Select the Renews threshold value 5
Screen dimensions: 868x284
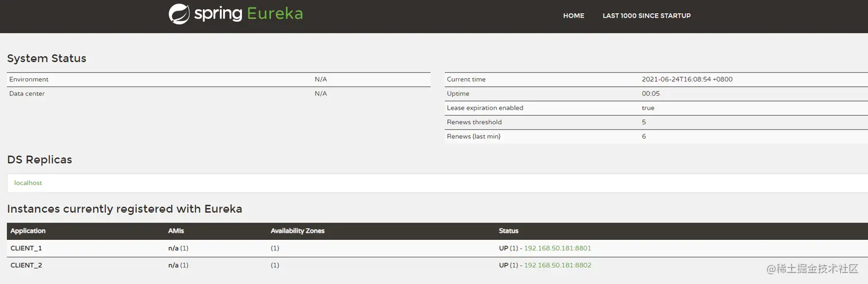click(x=644, y=122)
